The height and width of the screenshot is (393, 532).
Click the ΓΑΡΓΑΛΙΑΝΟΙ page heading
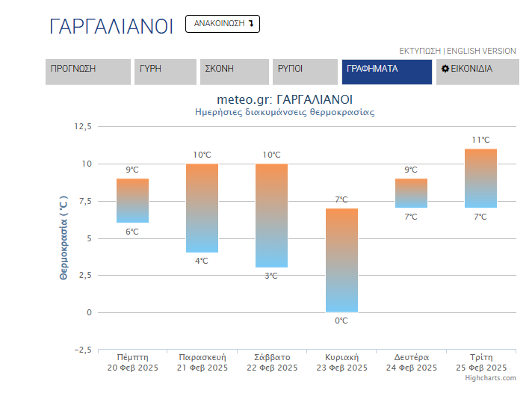tap(111, 26)
